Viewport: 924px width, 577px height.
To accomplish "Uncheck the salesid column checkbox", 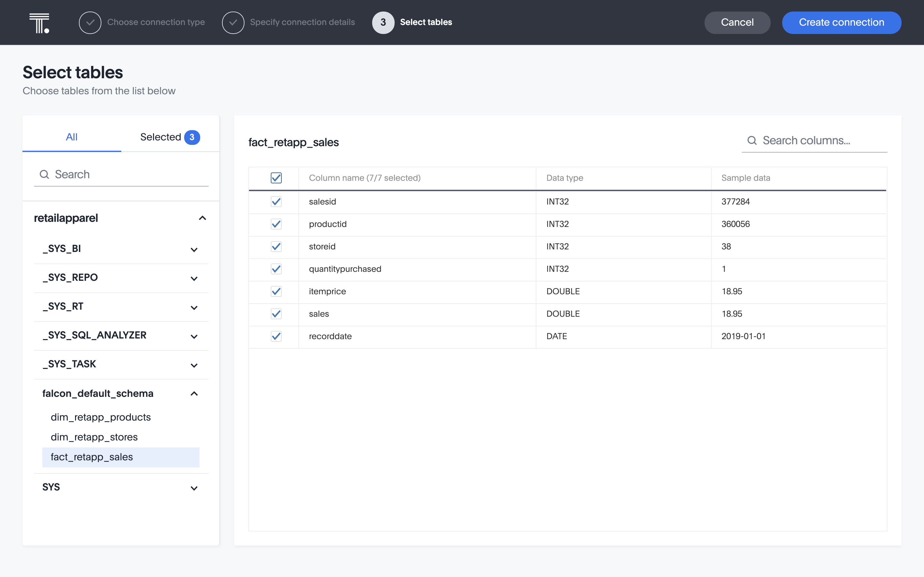I will pos(276,202).
